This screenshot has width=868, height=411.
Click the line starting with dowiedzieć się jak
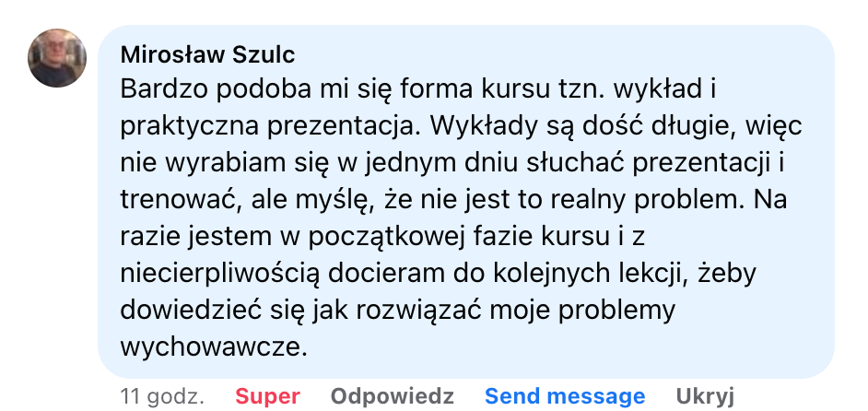coord(397,311)
